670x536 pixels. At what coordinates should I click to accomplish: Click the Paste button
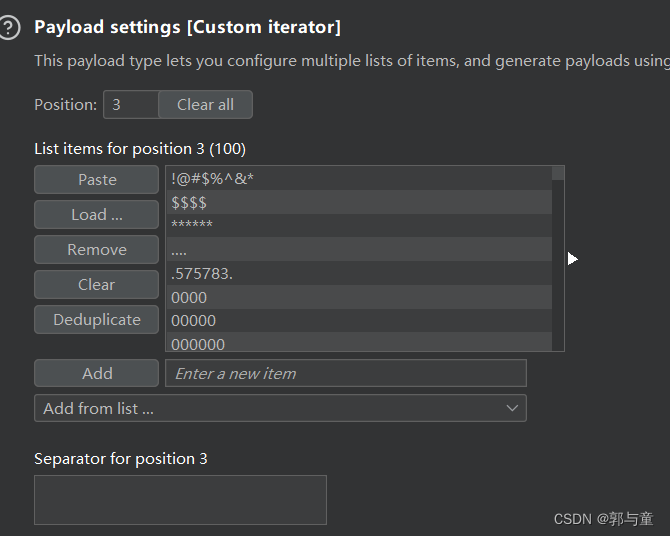(97, 180)
